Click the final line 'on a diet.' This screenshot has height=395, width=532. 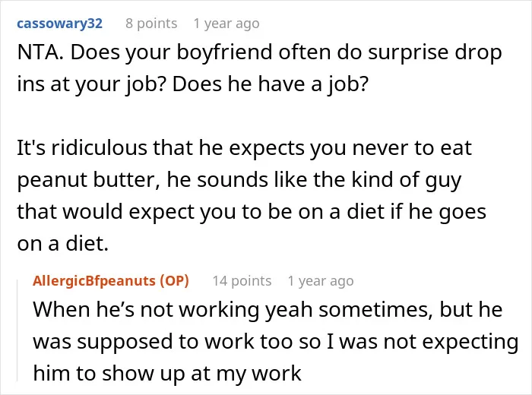63,243
